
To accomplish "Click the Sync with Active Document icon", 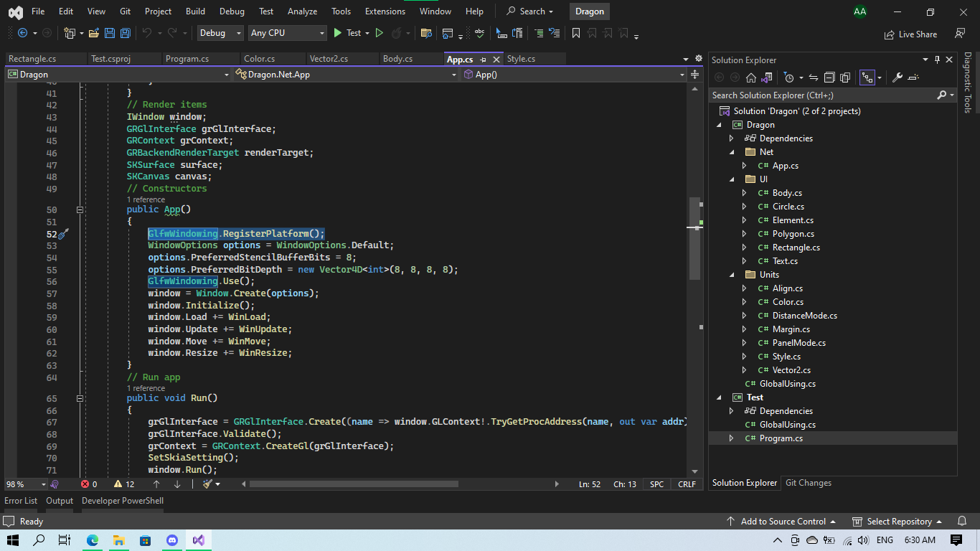I will click(x=814, y=77).
